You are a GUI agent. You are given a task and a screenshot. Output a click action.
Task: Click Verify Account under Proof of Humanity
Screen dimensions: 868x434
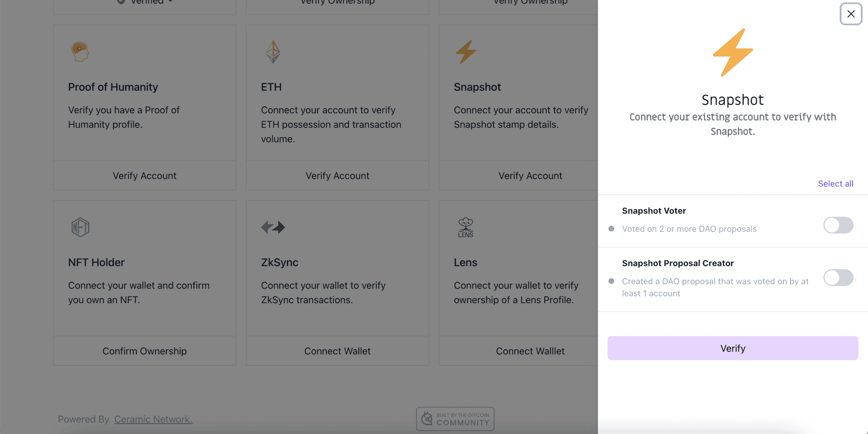pyautogui.click(x=145, y=176)
